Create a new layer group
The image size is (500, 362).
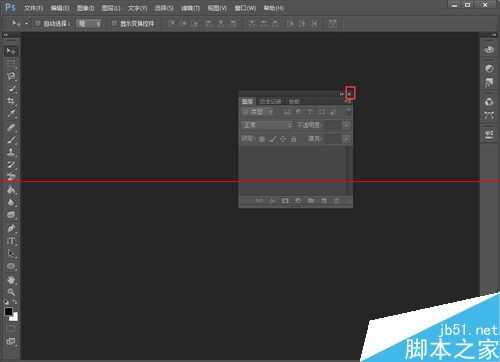pos(311,201)
